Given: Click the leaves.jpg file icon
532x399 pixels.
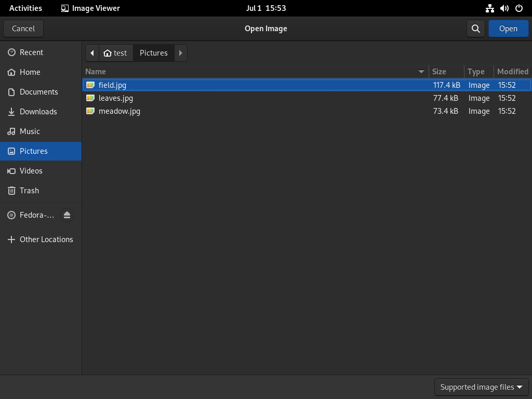Looking at the screenshot, I should (90, 98).
